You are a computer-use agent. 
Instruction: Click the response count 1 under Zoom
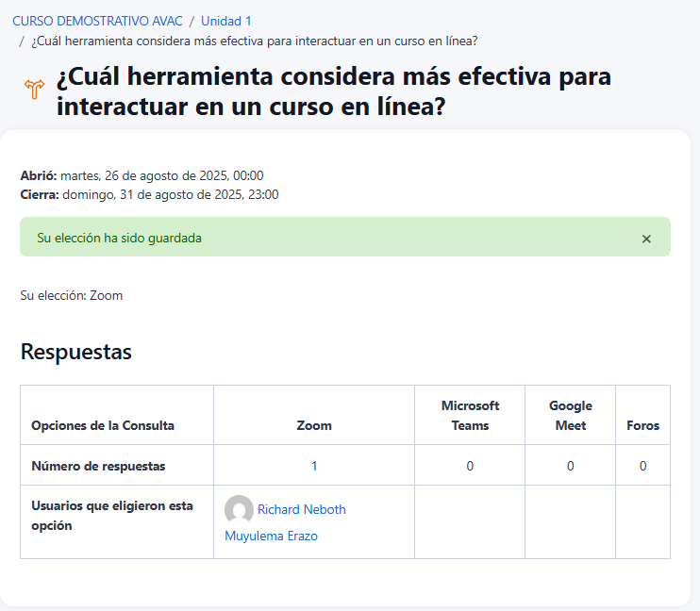pos(314,466)
